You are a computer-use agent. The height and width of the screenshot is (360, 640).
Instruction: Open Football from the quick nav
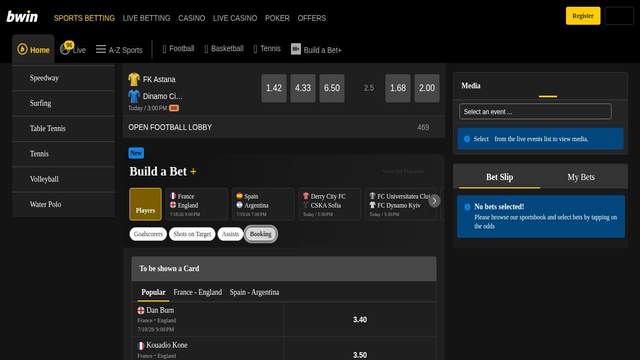pyautogui.click(x=178, y=49)
